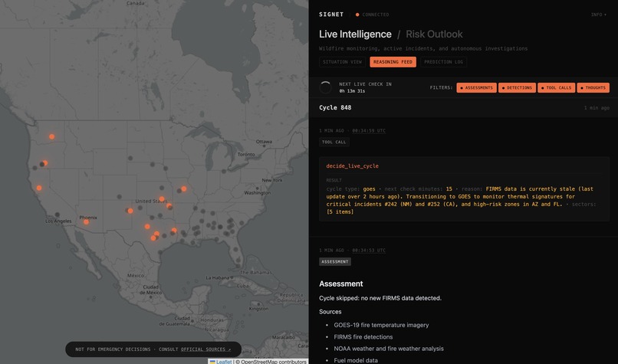This screenshot has height=364, width=618.
Task: Click the orange connected status dot
Action: tap(357, 15)
